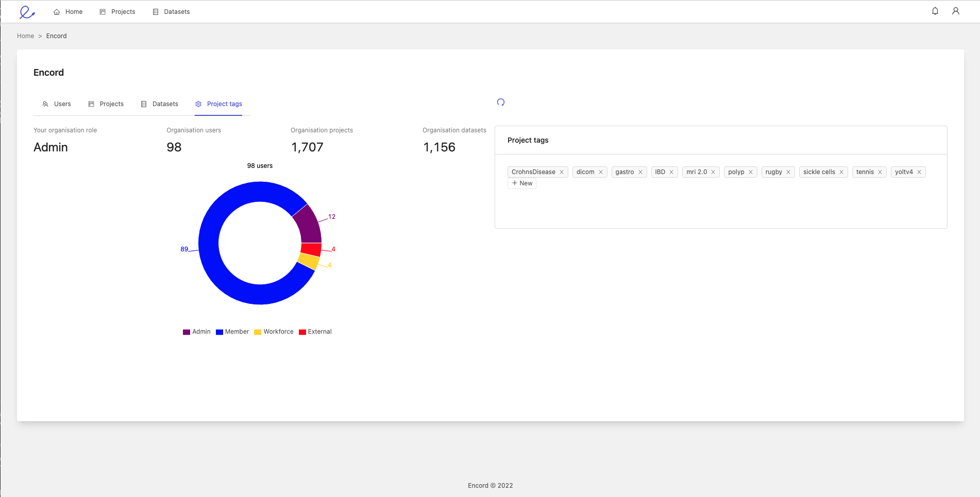
Task: Remove the mri 2.0 tag
Action: 713,172
